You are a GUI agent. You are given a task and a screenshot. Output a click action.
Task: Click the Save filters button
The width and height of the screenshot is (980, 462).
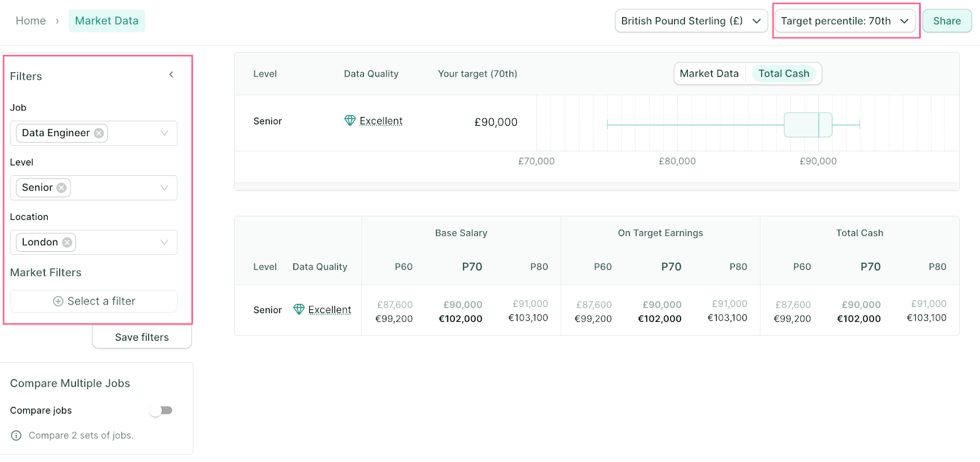[x=142, y=337]
